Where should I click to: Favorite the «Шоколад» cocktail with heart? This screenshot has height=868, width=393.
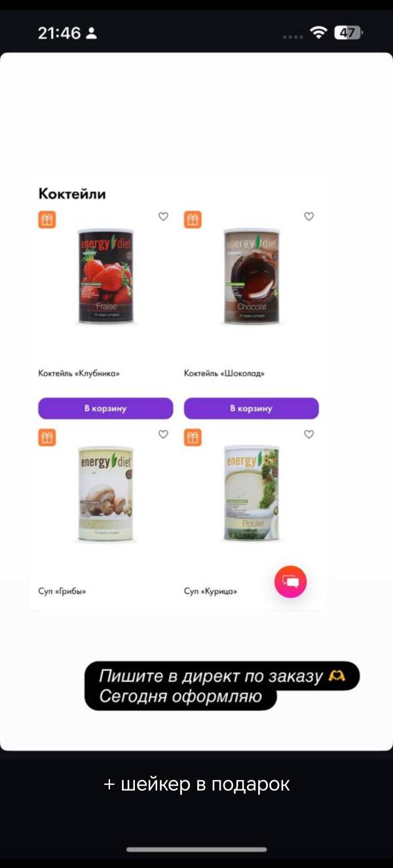tap(309, 217)
